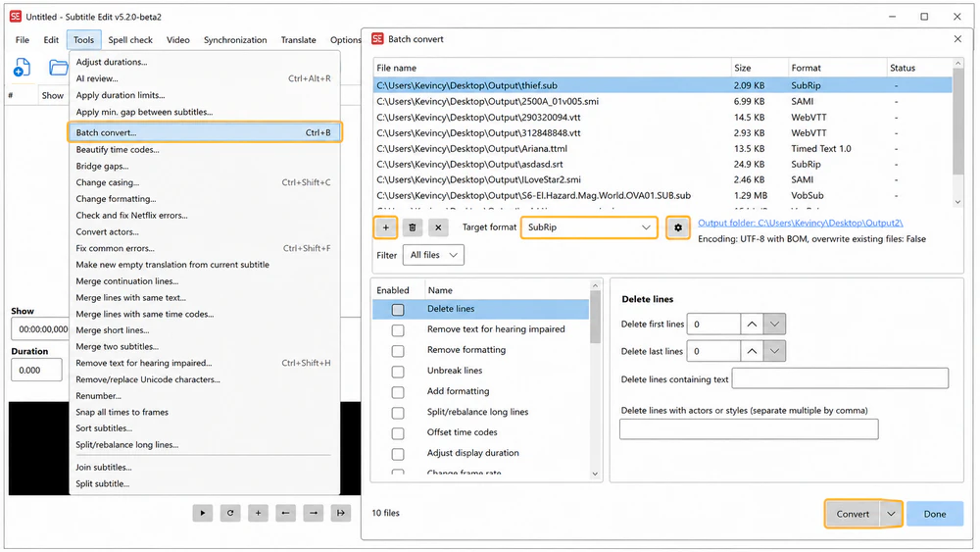Select the asdasd.srt file row
This screenshot has width=980, height=552.
click(662, 165)
